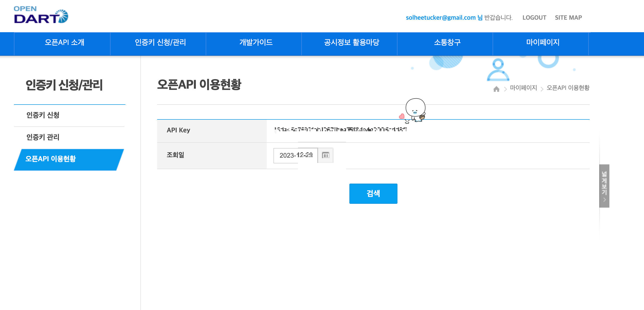Click the user silhouette decoration icon

(x=498, y=70)
